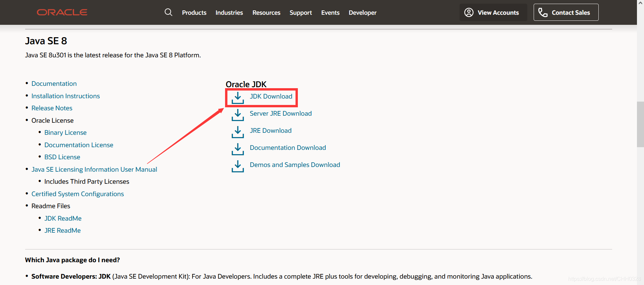Open the Developer menu
The width and height of the screenshot is (644, 285).
[363, 12]
